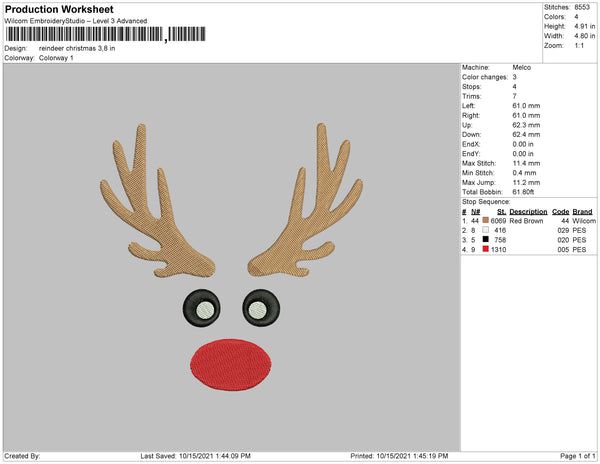This screenshot has height=464, width=600.
Task: Click the Stitches value '8553'
Action: pyautogui.click(x=582, y=7)
